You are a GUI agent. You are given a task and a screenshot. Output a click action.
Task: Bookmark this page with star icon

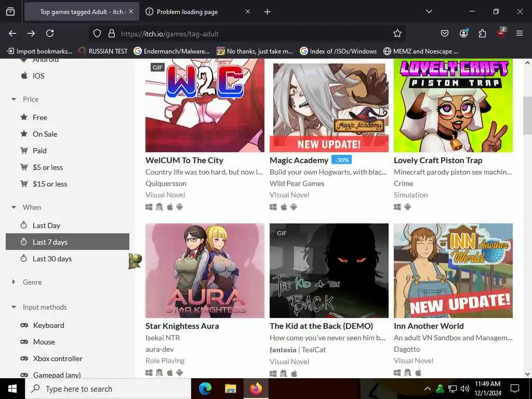pos(397,33)
